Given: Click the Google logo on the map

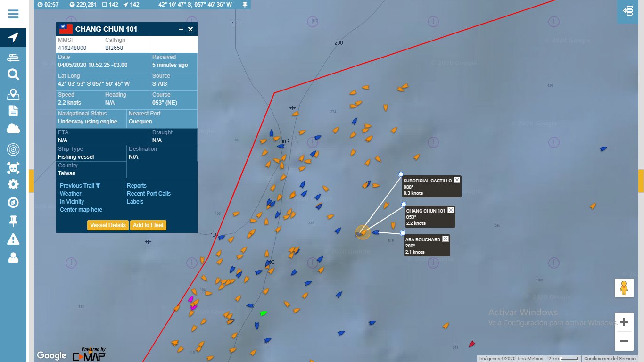Looking at the screenshot, I should 51,355.
